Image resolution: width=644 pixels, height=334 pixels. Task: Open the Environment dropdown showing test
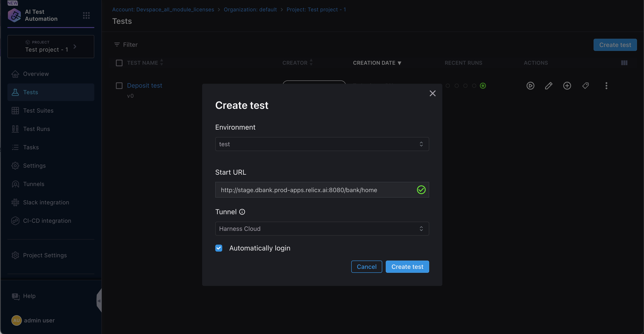[x=322, y=144]
